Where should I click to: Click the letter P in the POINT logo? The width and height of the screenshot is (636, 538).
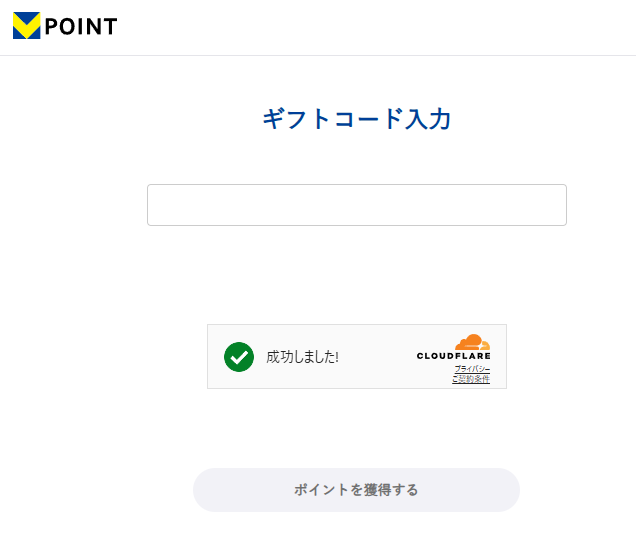pyautogui.click(x=52, y=27)
